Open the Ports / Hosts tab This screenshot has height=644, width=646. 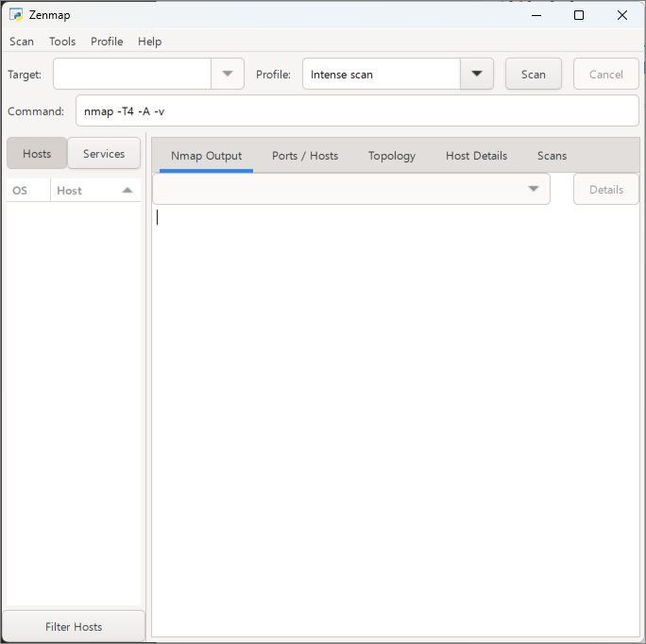(x=305, y=156)
